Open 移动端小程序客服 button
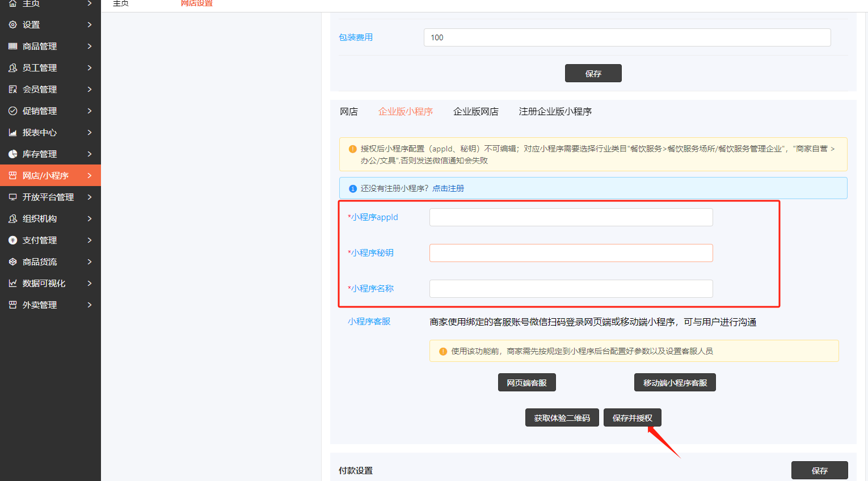 click(675, 383)
